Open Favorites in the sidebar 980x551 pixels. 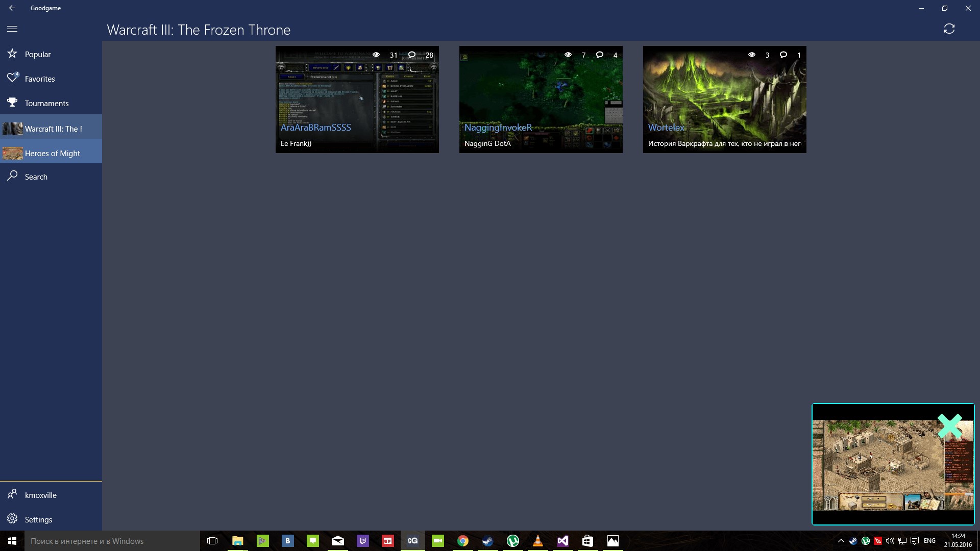[x=51, y=79]
